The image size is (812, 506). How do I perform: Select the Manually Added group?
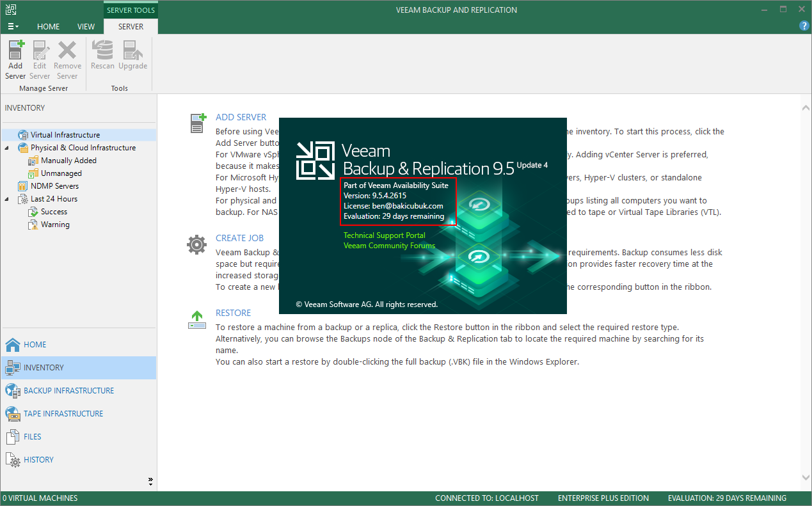(x=68, y=161)
